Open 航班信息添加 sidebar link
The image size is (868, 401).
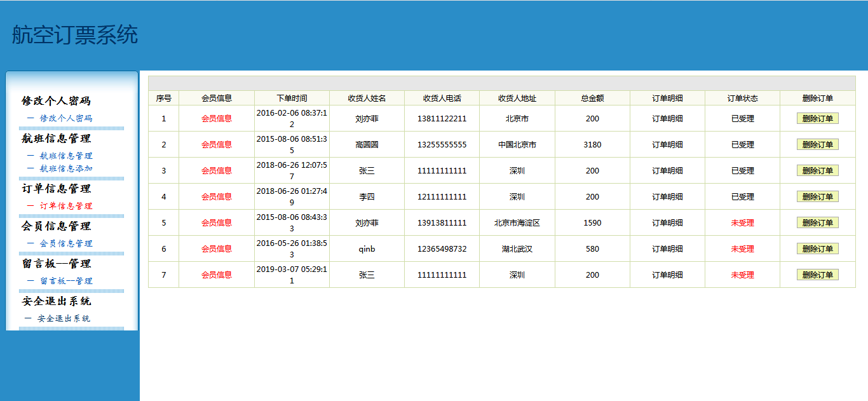66,168
